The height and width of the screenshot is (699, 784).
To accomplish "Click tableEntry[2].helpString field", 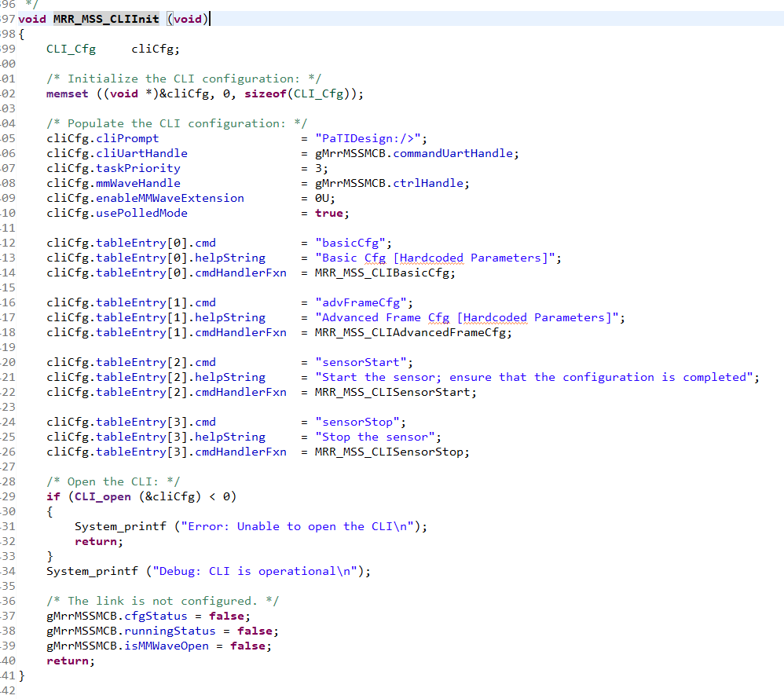I will [181, 377].
